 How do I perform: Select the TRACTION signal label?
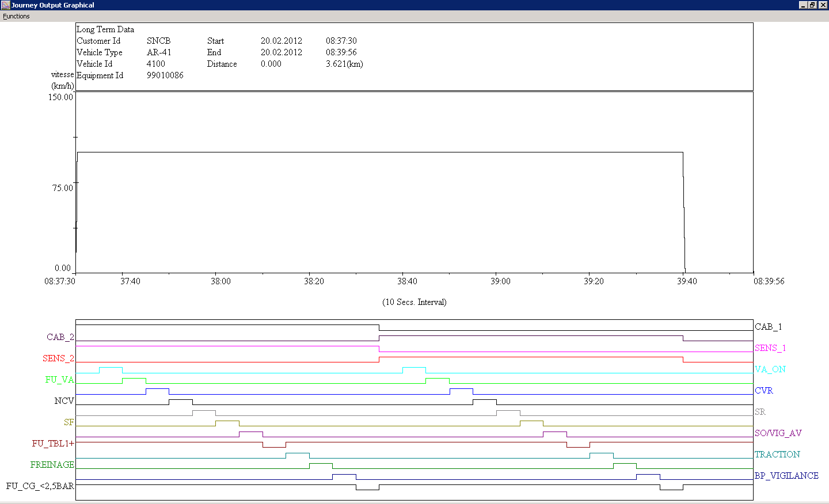(x=777, y=455)
